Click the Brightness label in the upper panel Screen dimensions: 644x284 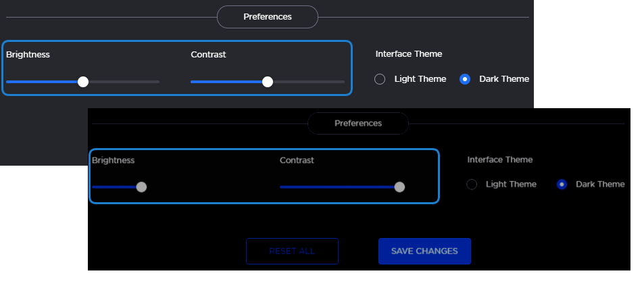coord(28,54)
